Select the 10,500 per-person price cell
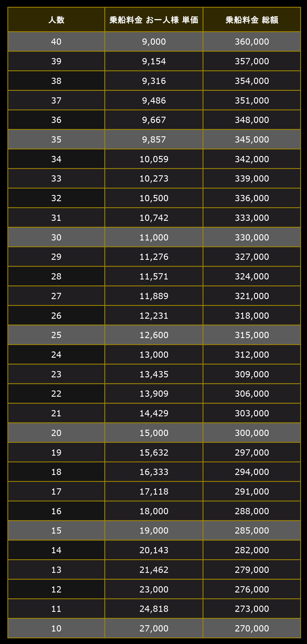The height and width of the screenshot is (644, 307). point(154,198)
